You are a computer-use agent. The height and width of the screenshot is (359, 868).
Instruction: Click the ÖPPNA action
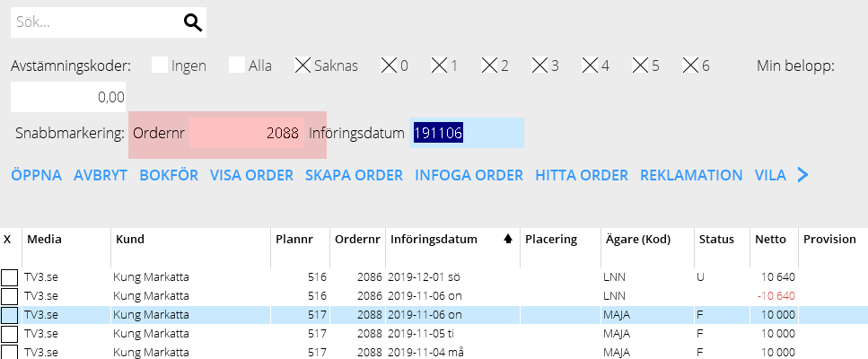pos(37,175)
